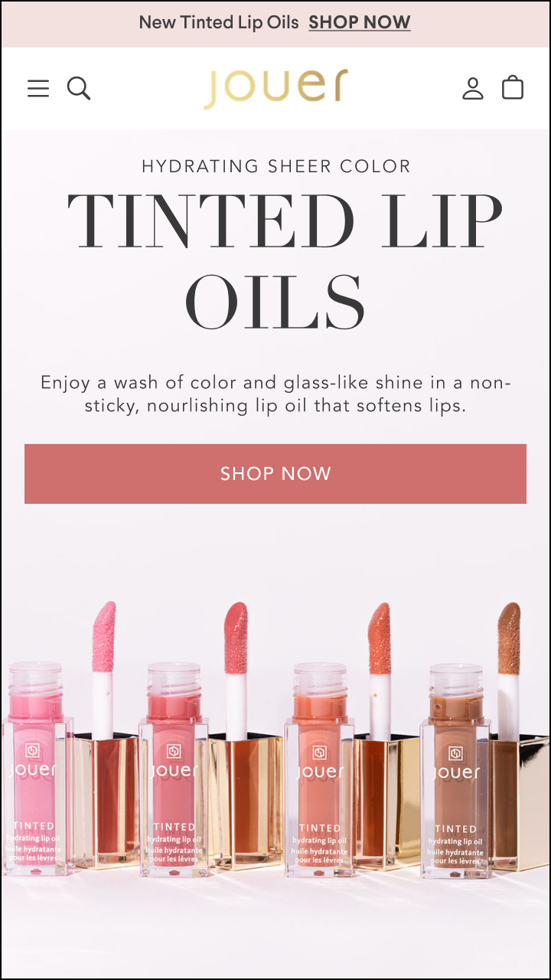Select the peach-orange lip oil bottle
Viewport: 551px width, 980px height.
tap(319, 769)
